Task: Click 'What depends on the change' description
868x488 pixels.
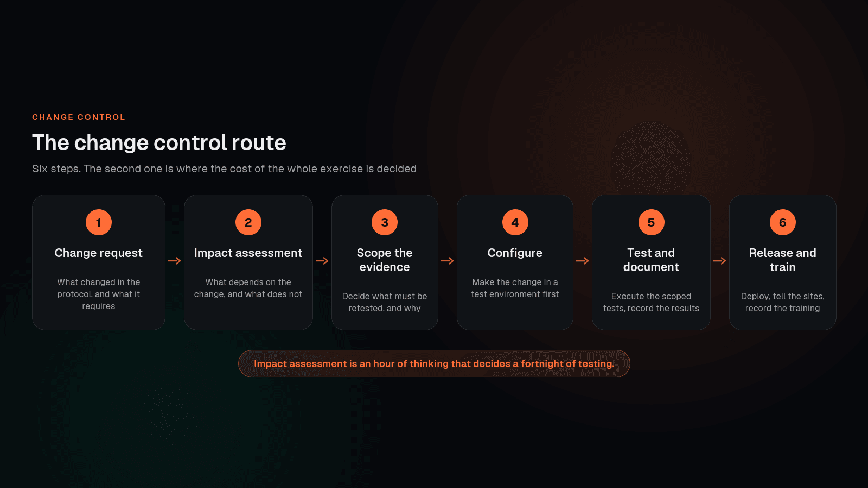Action: (248, 288)
